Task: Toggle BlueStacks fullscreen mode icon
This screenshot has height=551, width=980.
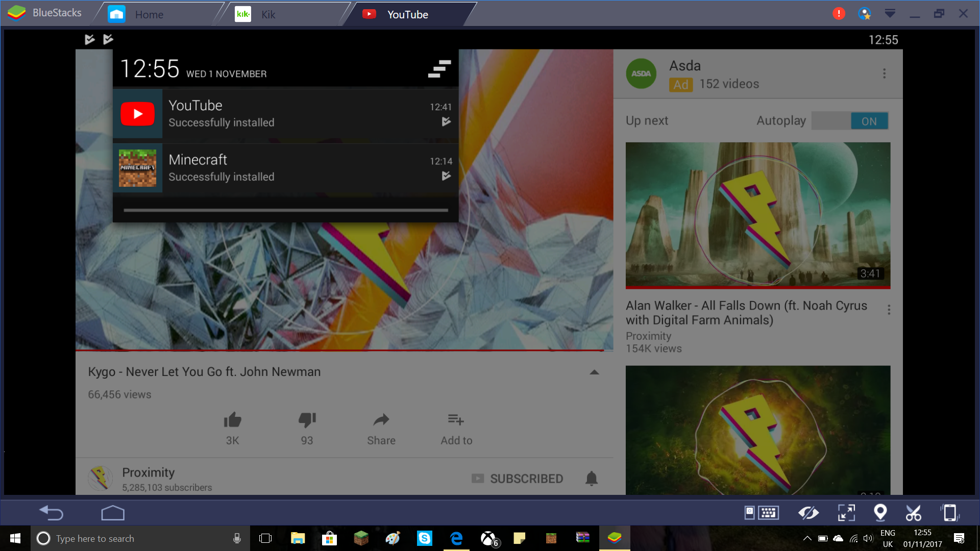Action: [x=846, y=513]
